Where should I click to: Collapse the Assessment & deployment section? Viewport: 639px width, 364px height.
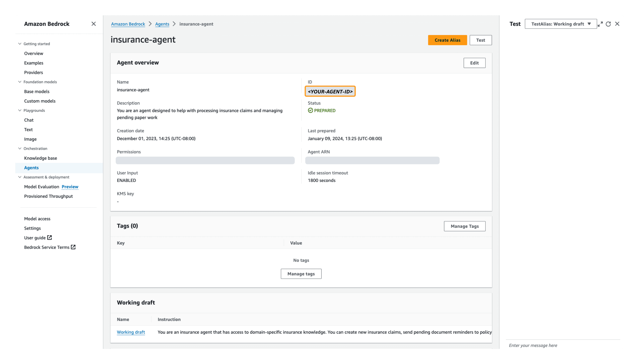point(20,177)
